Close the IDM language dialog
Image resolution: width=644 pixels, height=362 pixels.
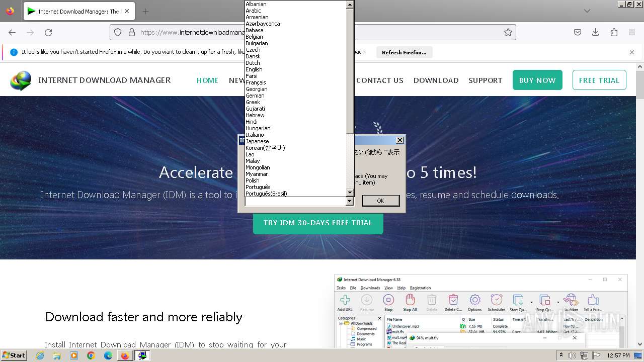[x=399, y=140]
